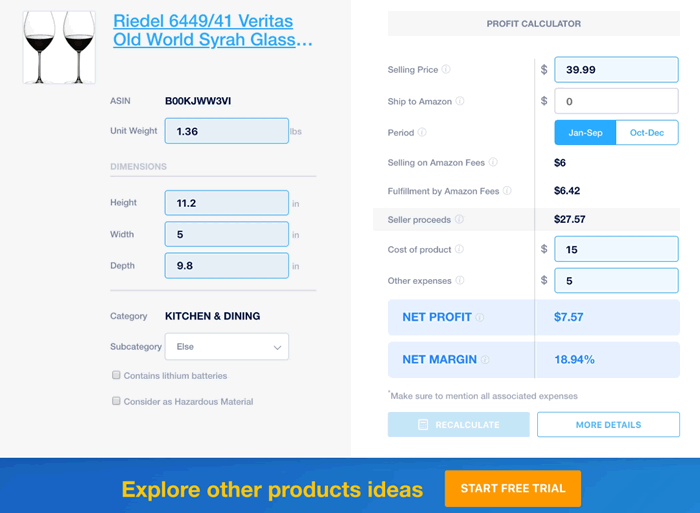700x513 pixels.
Task: Open the Subcategory dropdown
Action: click(227, 346)
